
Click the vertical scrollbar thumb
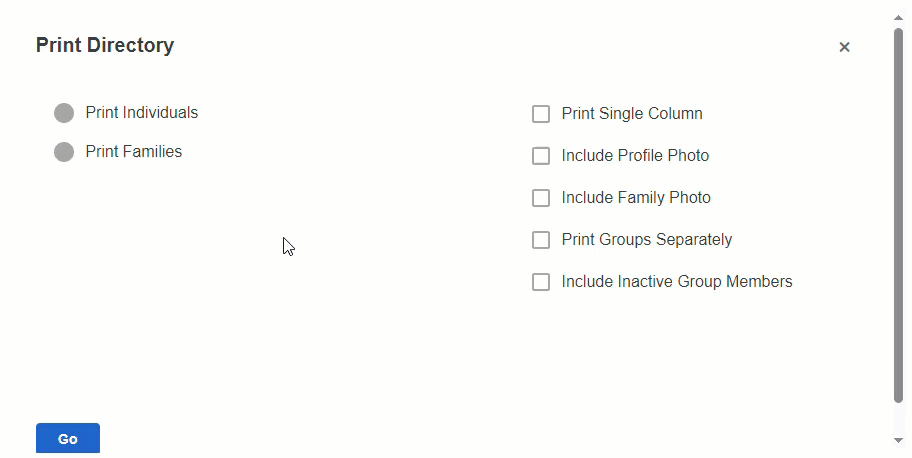click(x=899, y=215)
